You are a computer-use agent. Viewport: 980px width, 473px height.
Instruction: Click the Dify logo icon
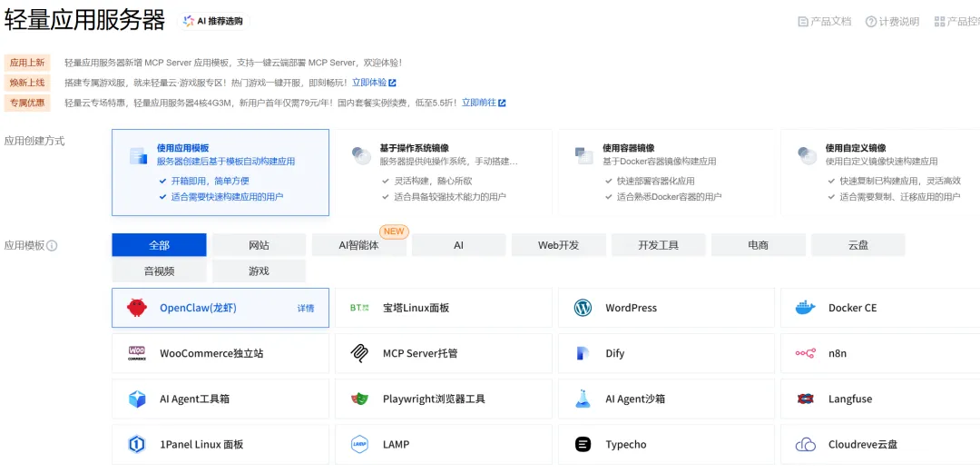click(583, 353)
